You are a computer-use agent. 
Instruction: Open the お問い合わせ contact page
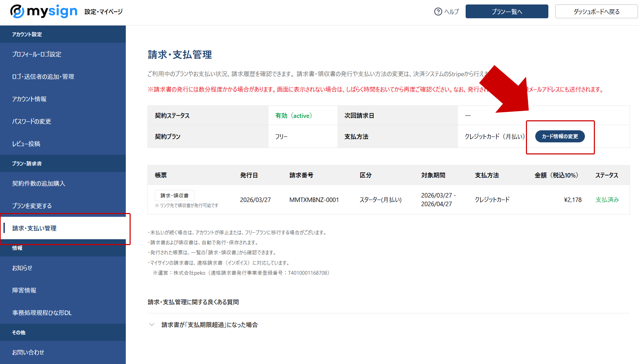[28, 352]
